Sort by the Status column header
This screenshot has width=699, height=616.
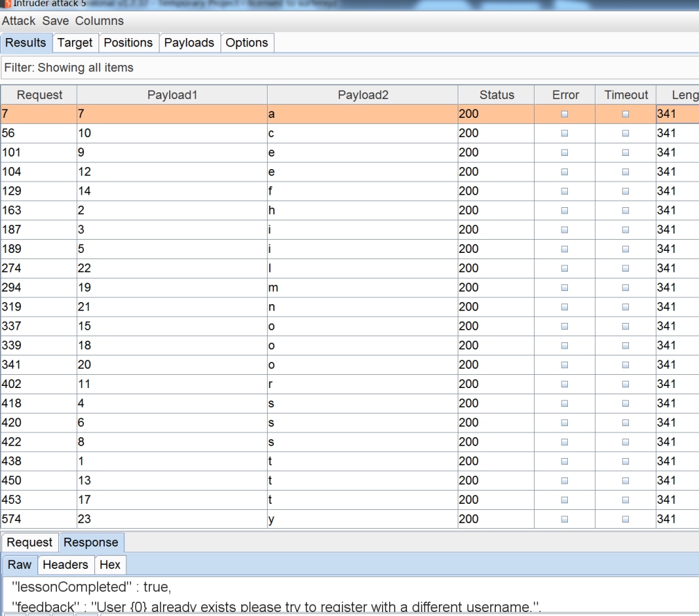(x=497, y=95)
